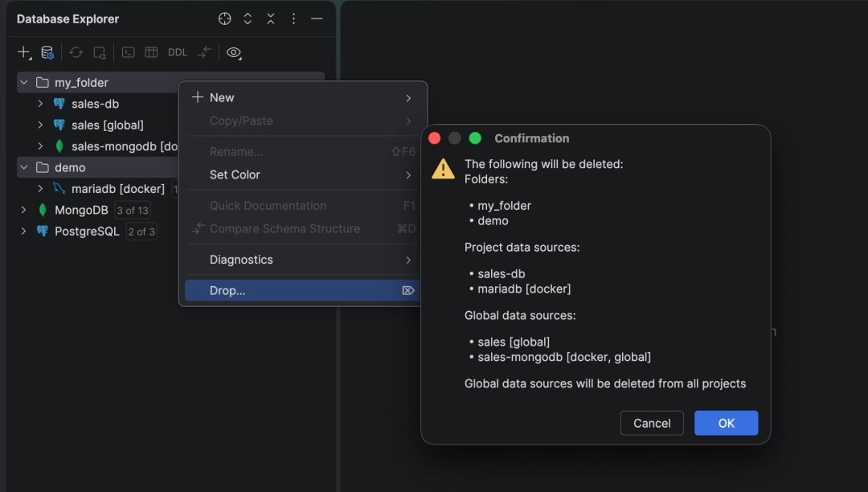
Task: Expand the MongoDB tree node
Action: [24, 210]
